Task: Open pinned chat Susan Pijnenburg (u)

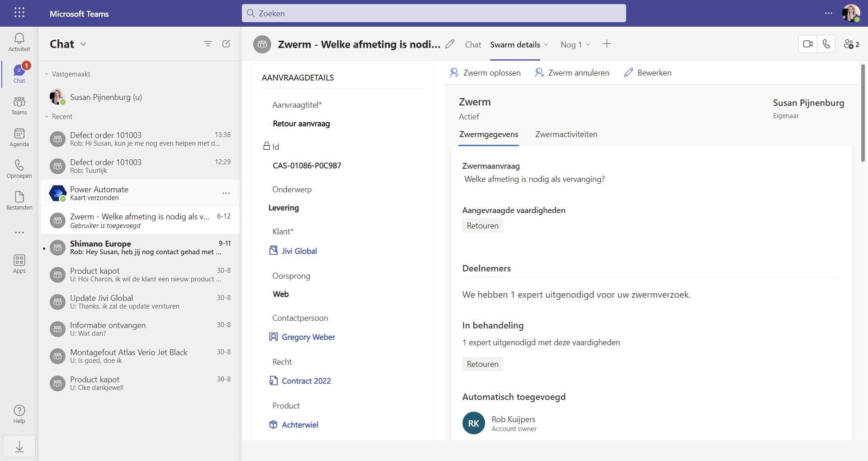Action: [140, 97]
